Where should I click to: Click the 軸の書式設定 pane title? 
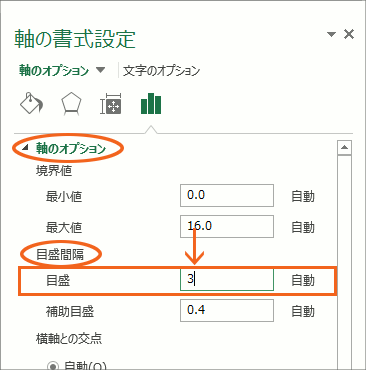coord(75,39)
